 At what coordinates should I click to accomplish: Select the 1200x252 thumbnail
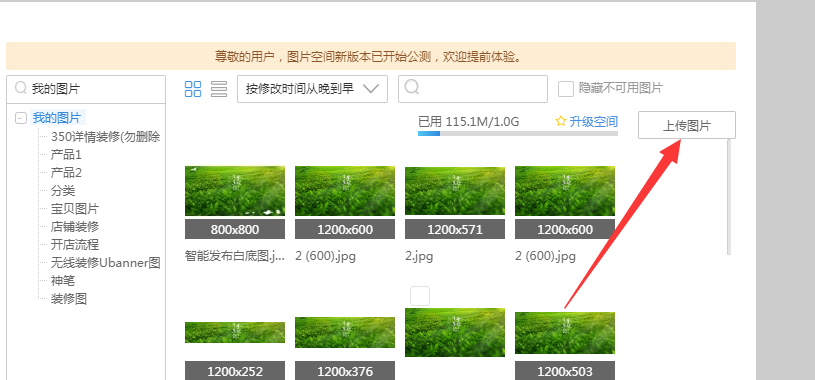click(235, 333)
